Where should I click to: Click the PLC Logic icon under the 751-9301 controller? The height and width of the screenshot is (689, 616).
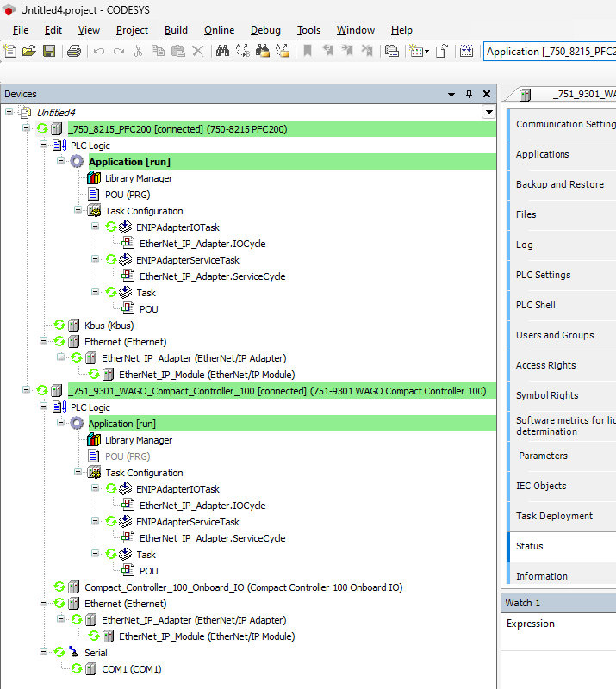[59, 407]
